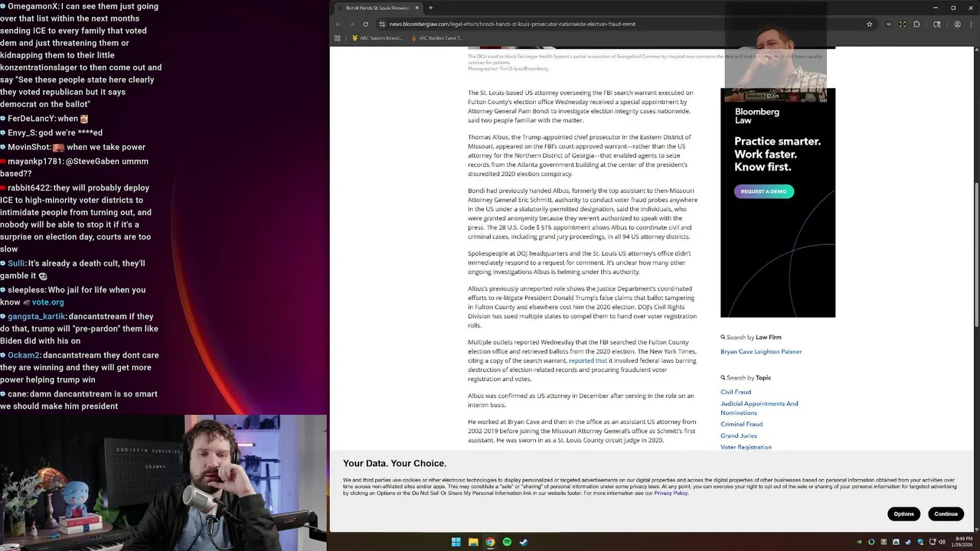980x551 pixels.
Task: Open Spotify from the taskbar
Action: pyautogui.click(x=507, y=542)
